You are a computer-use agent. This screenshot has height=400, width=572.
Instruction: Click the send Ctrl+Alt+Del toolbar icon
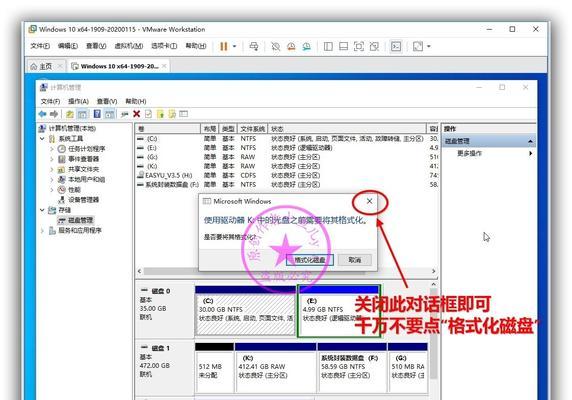pos(254,46)
